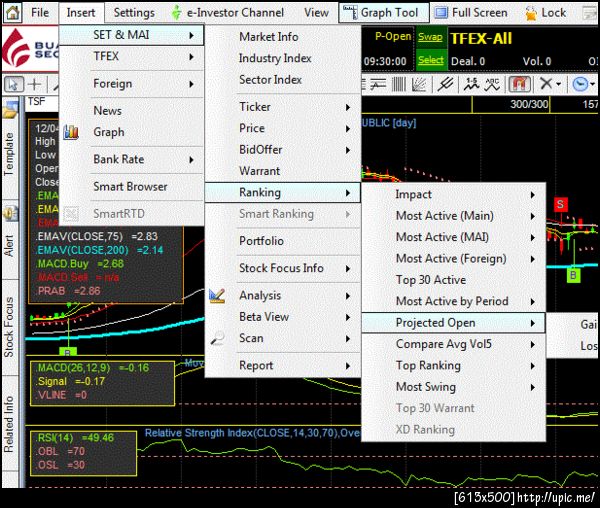Select the crosshair cursor tool

34,84
